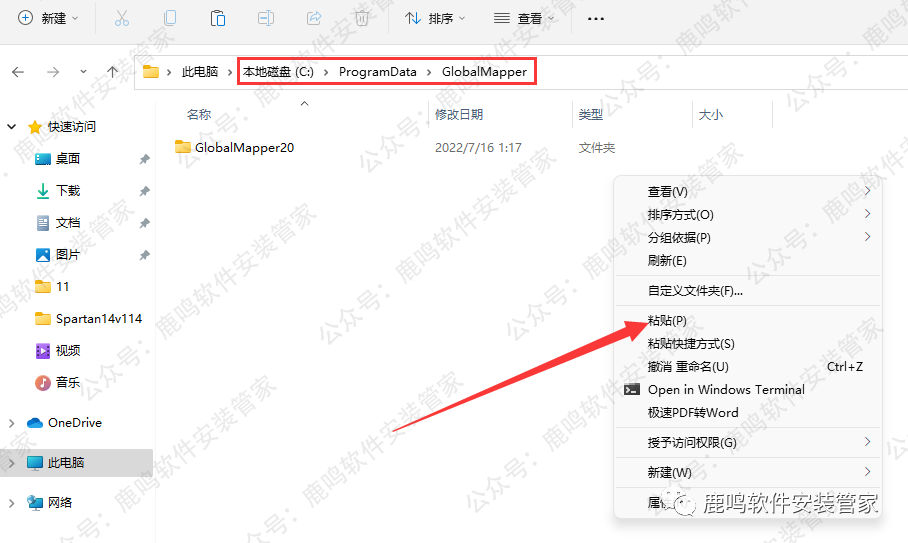Viewport: 908px width, 543px height.
Task: Open the 查看 (View) dropdown in toolbar
Action: [x=524, y=18]
